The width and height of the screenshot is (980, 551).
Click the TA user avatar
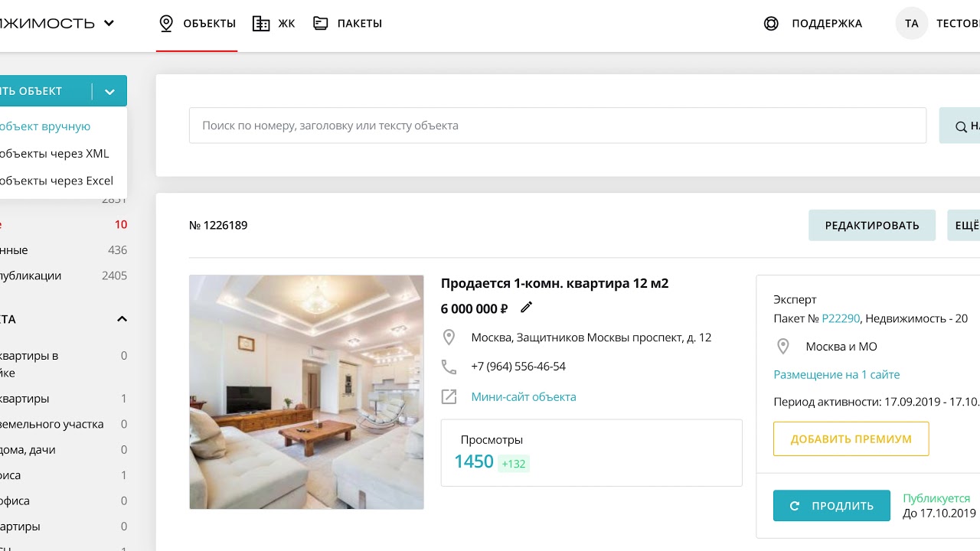pos(911,24)
